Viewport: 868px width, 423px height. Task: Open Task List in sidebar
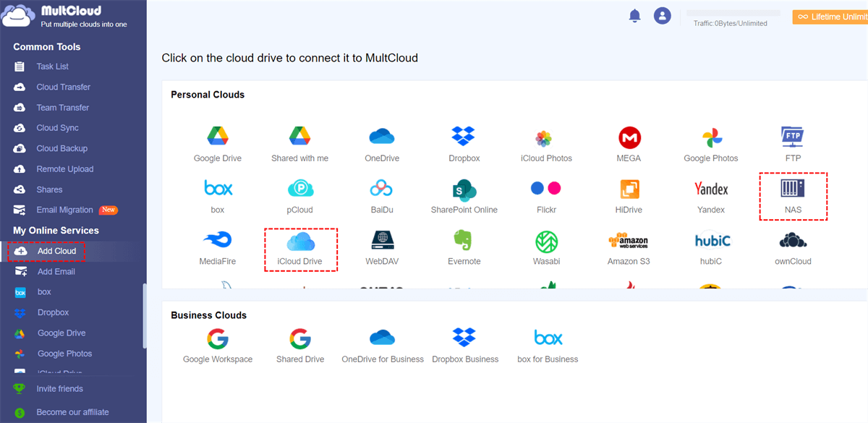coord(52,67)
